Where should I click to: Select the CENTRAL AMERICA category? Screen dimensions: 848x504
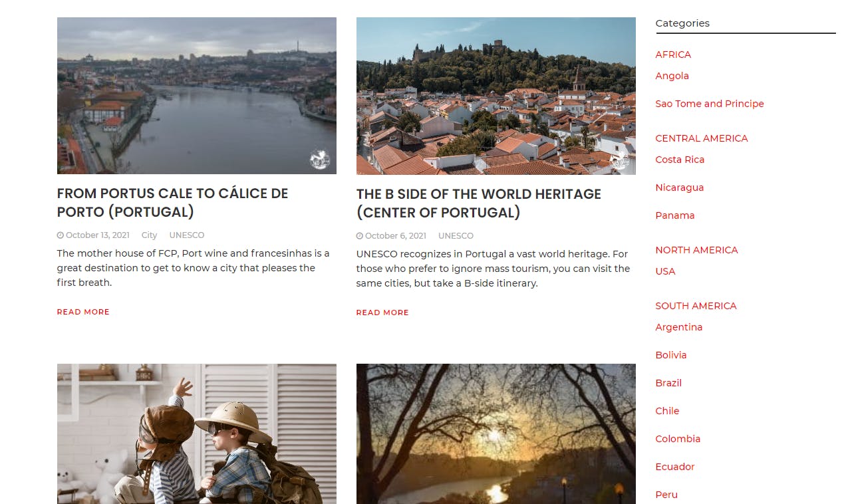(x=702, y=138)
